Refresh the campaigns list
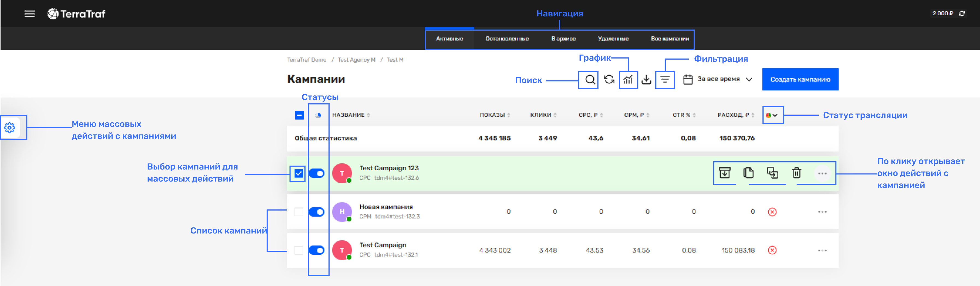 [609, 79]
